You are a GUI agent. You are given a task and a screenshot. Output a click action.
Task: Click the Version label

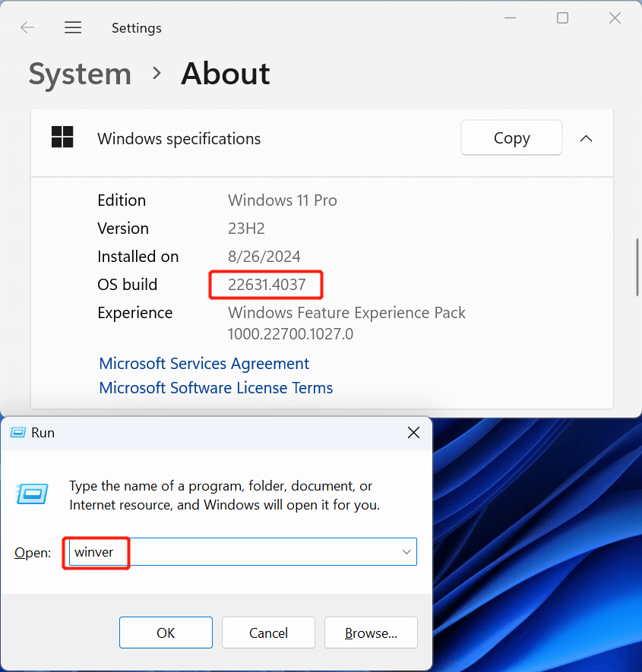(x=123, y=229)
